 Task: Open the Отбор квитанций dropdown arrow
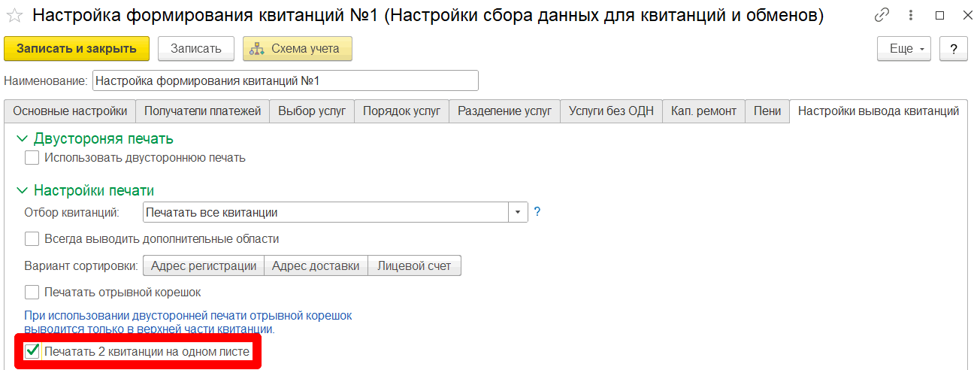518,212
